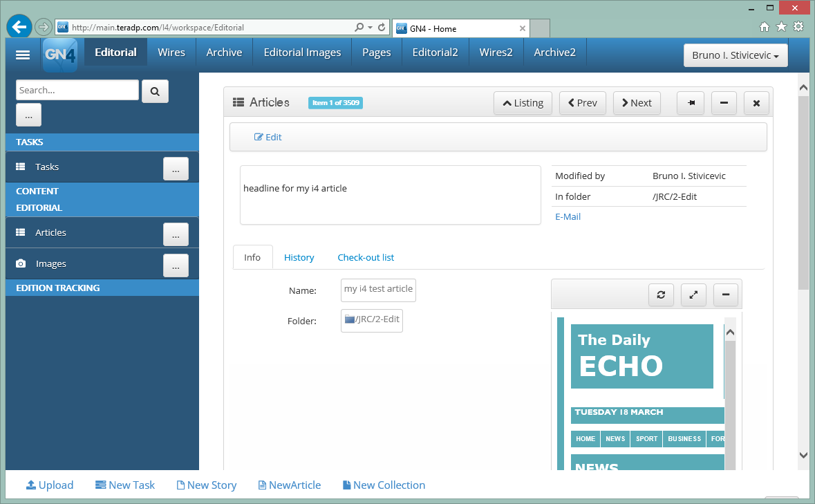The image size is (815, 504).
Task: Switch to the Archive2 tab
Action: (x=554, y=53)
